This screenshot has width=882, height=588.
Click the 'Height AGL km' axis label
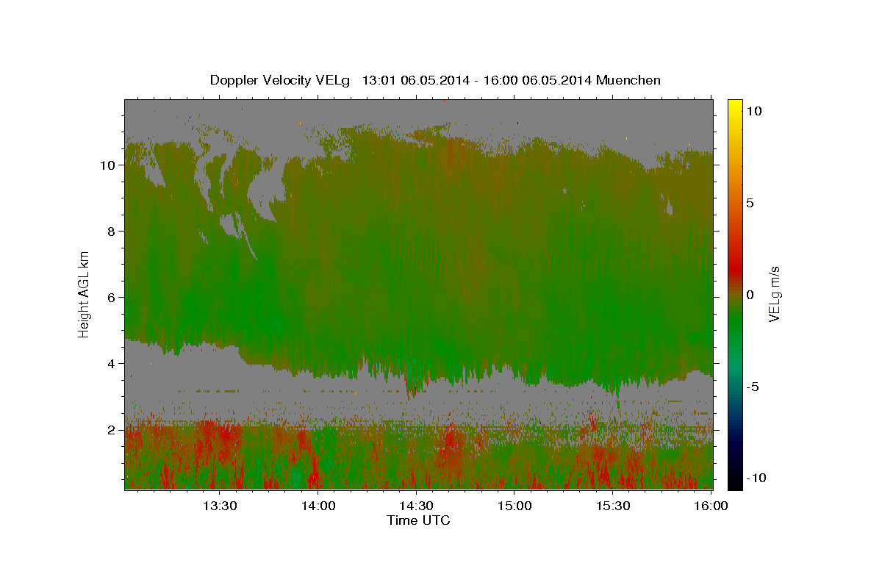tap(85, 293)
